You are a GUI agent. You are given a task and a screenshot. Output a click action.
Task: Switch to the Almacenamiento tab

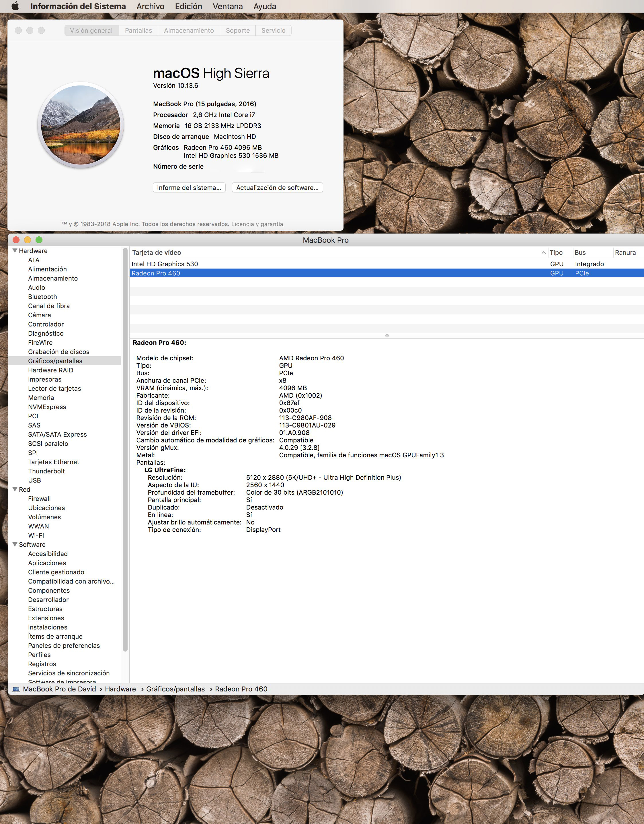pyautogui.click(x=189, y=31)
